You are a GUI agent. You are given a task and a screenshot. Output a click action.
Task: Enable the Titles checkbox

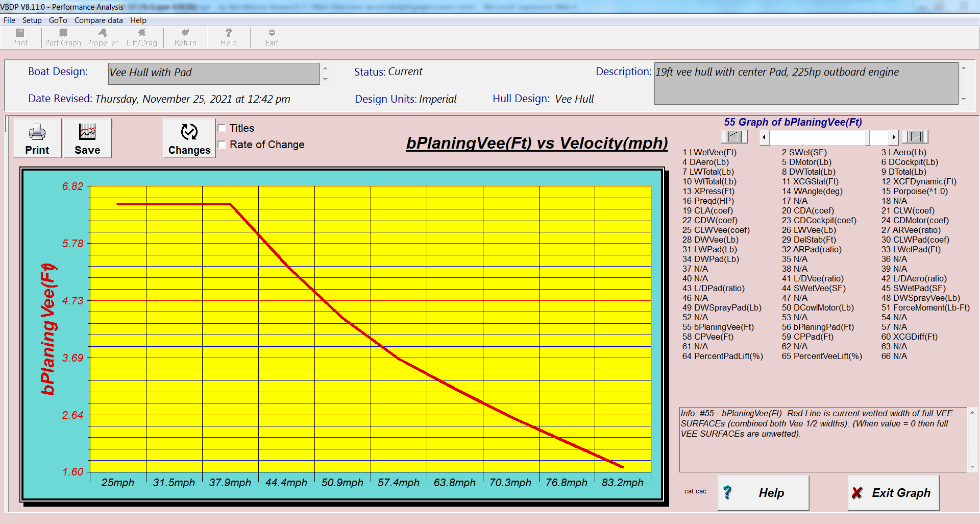[222, 128]
